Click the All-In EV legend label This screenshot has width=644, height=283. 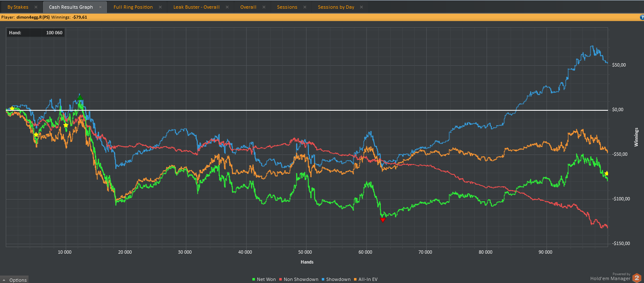[367, 280]
